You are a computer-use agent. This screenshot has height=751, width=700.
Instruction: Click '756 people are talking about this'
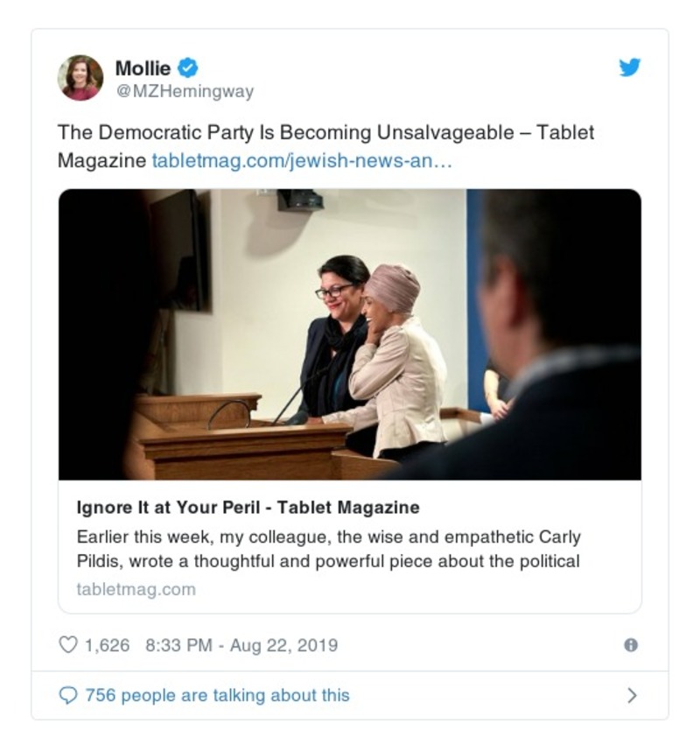coord(217,696)
